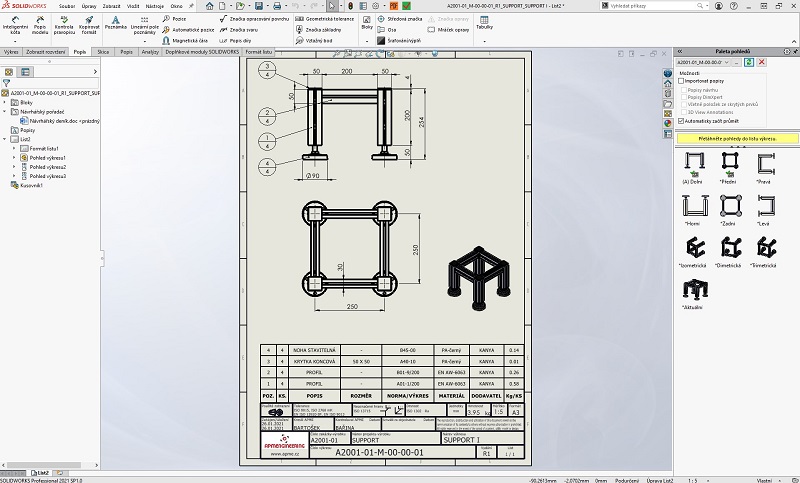Image resolution: width=800 pixels, height=483 pixels.
Task: Uncheck Automaticky začít průmět option
Action: pos(682,121)
